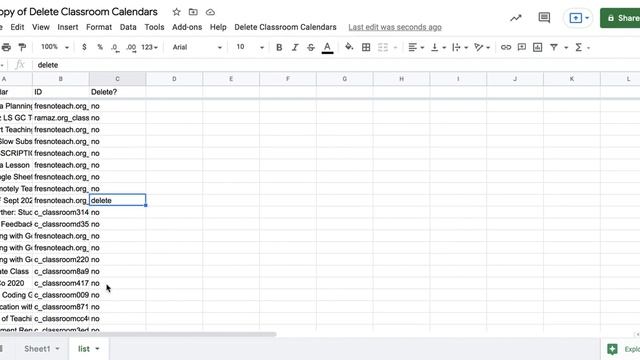
Task: Toggle strikethrough formatting
Action: [311, 47]
